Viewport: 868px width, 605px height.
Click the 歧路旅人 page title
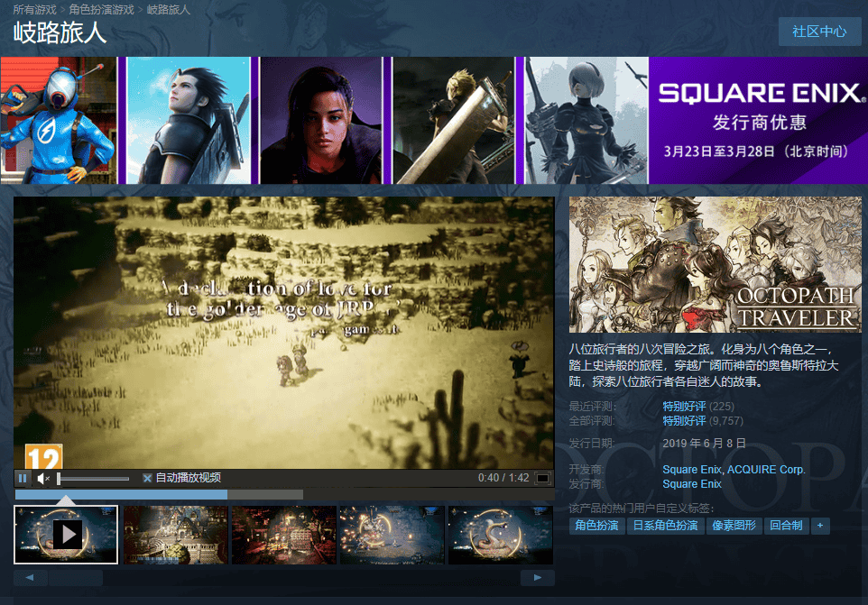click(x=60, y=32)
